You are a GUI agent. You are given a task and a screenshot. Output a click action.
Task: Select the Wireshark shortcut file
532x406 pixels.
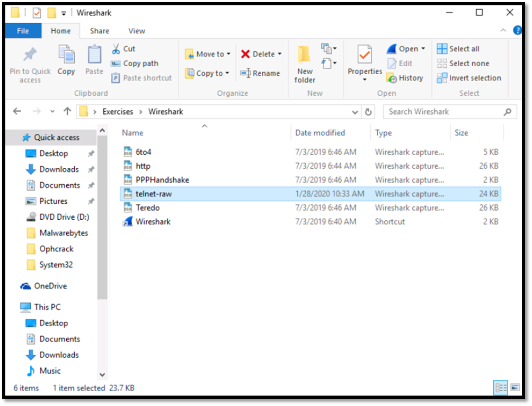click(x=311, y=222)
